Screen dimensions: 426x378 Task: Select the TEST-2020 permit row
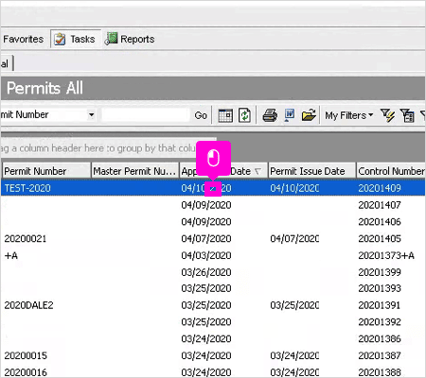[x=213, y=188]
